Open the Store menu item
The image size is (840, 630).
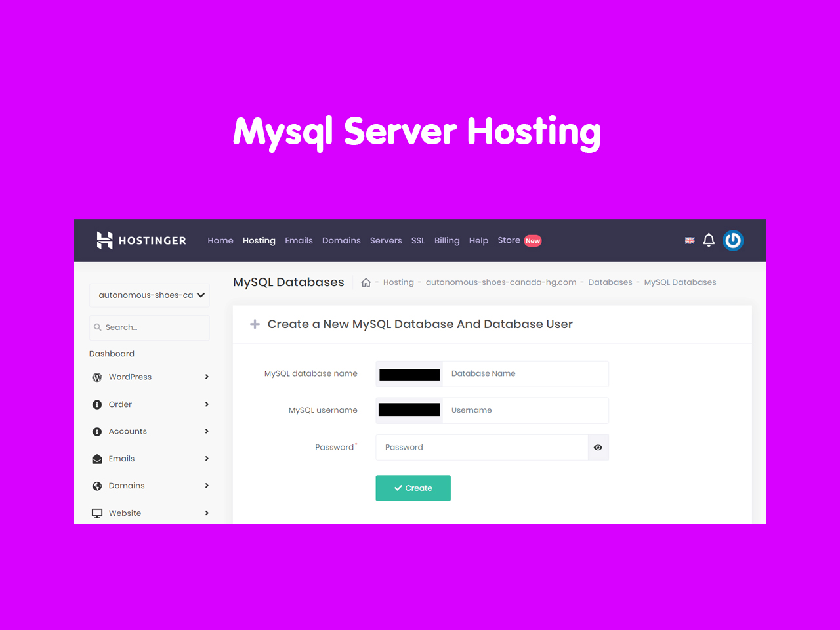[x=509, y=240]
